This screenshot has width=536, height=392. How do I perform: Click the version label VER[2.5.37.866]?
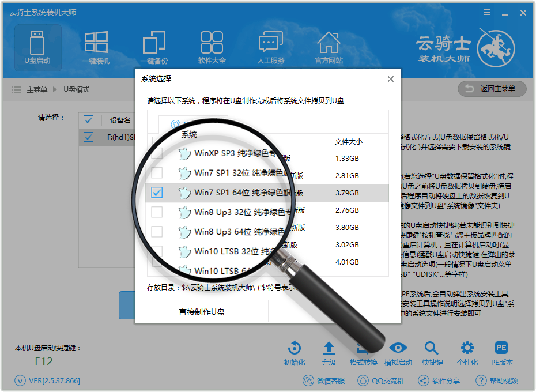(54, 380)
